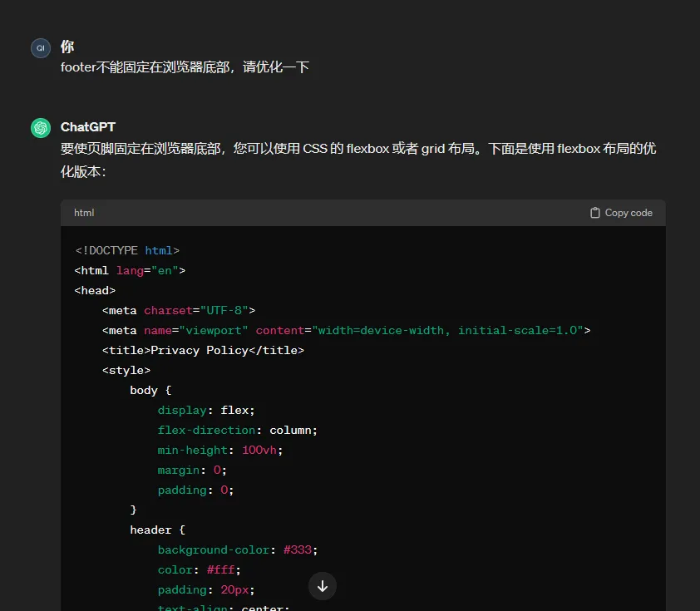Click the <!DOCTYPE html> code line
Screen dimensions: 700x611
click(127, 250)
